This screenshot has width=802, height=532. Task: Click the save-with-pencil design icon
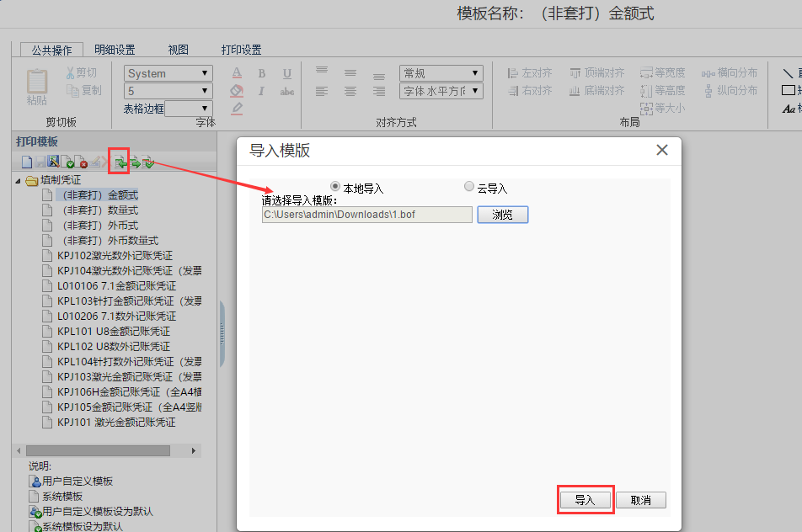pyautogui.click(x=53, y=162)
